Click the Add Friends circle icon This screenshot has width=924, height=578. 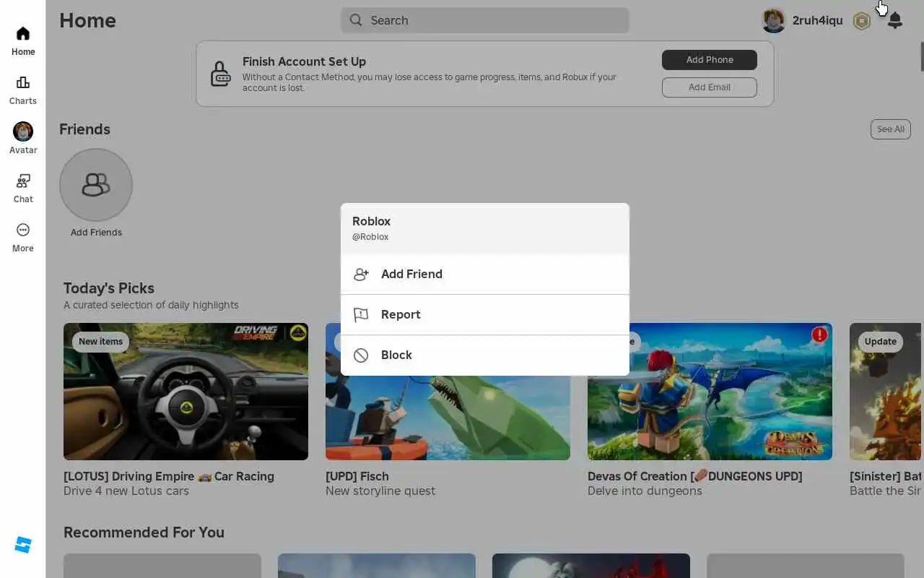coord(96,185)
